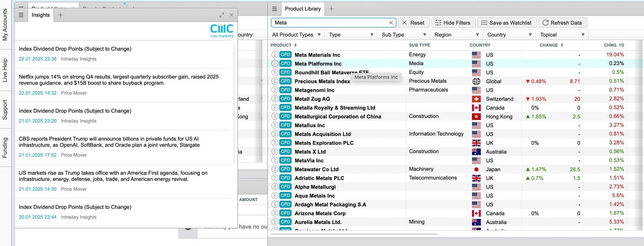Open Live Help side tab
Screen dimensions: 644x246
5,70
